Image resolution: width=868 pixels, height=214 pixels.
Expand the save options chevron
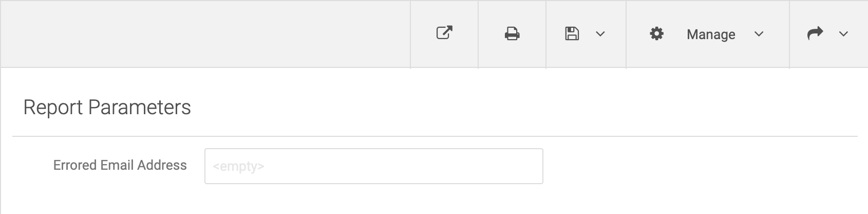coord(600,34)
